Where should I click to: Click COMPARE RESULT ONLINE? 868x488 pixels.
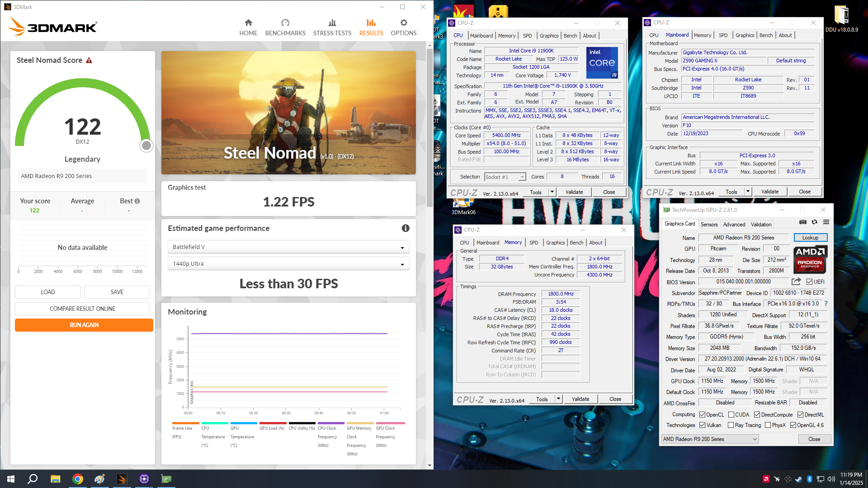[82, 309]
